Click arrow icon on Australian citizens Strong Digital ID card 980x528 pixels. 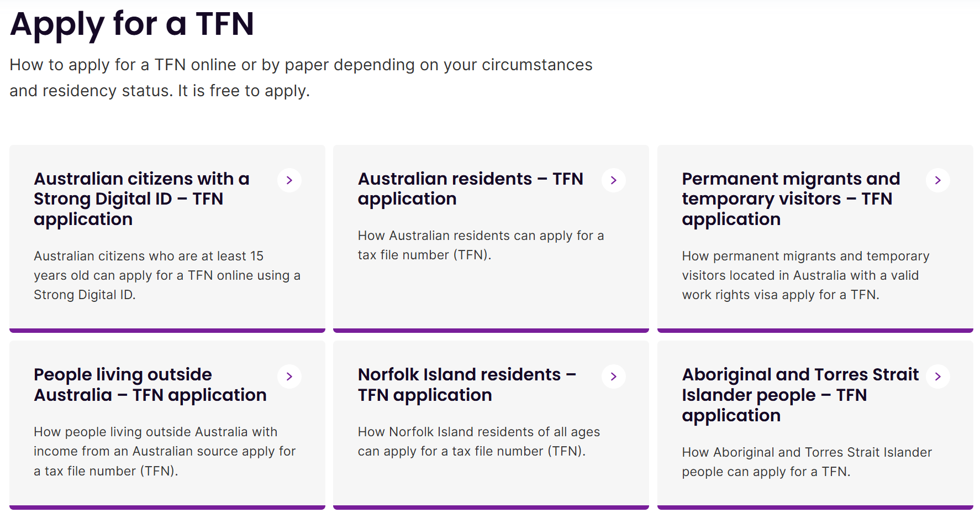click(x=289, y=180)
